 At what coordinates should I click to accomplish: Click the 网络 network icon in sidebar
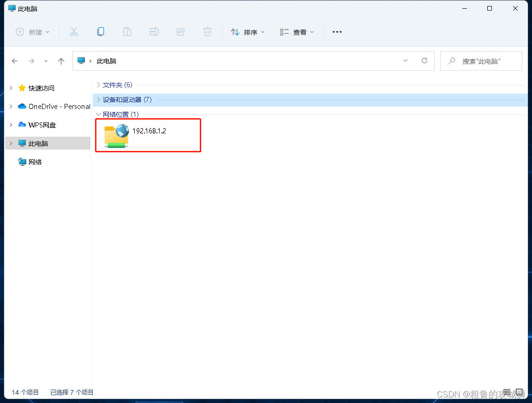22,162
